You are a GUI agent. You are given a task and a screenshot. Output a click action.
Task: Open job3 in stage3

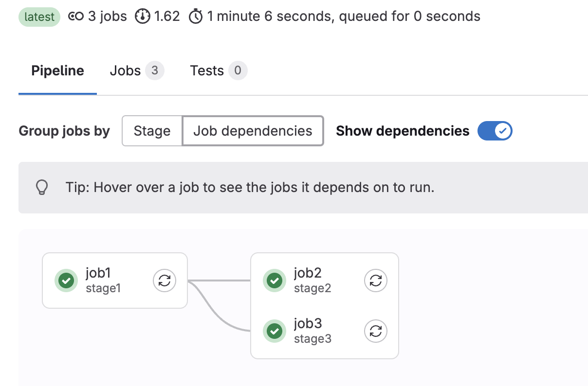(308, 324)
